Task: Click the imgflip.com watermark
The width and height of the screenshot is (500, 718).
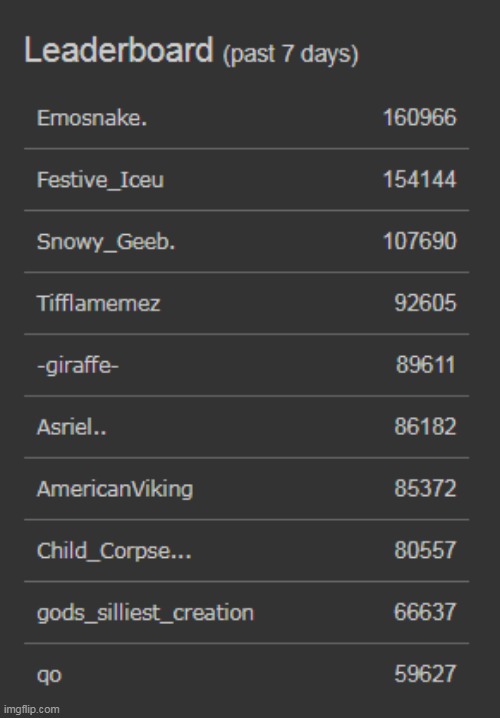Action: (x=30, y=710)
